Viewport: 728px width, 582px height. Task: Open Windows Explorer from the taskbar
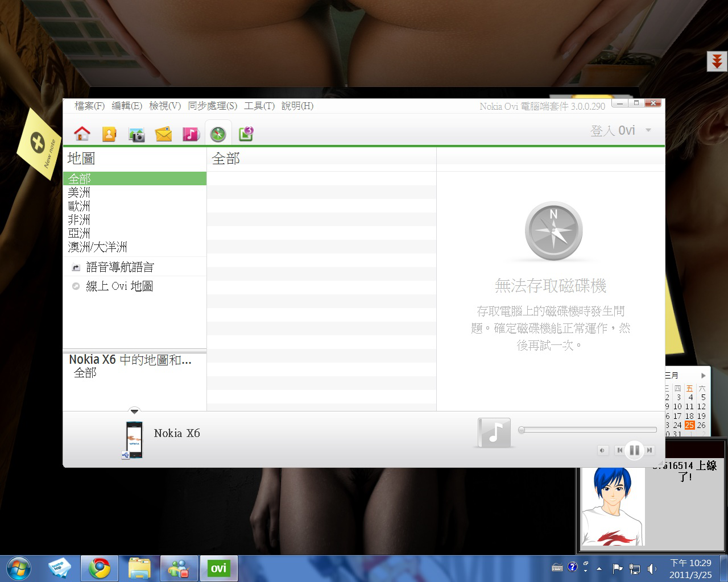pyautogui.click(x=139, y=568)
